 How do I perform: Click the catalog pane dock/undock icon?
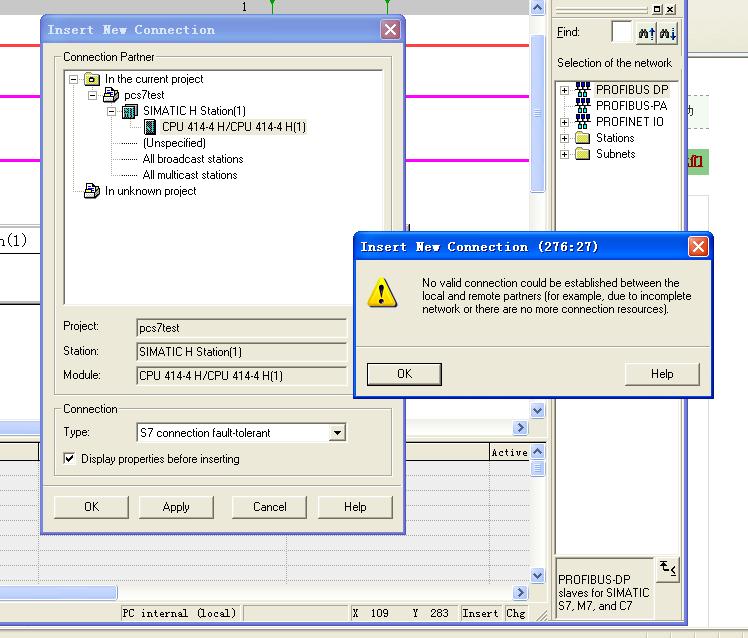click(x=657, y=9)
